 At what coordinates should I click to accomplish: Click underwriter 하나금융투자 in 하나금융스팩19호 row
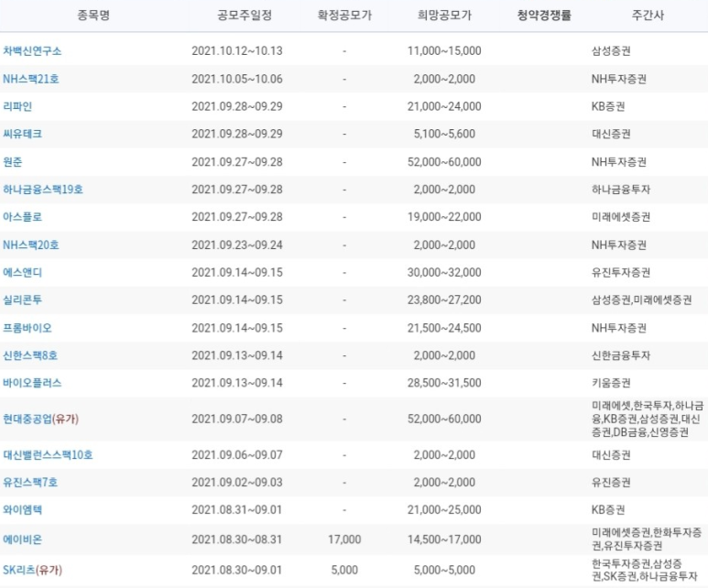coord(621,190)
